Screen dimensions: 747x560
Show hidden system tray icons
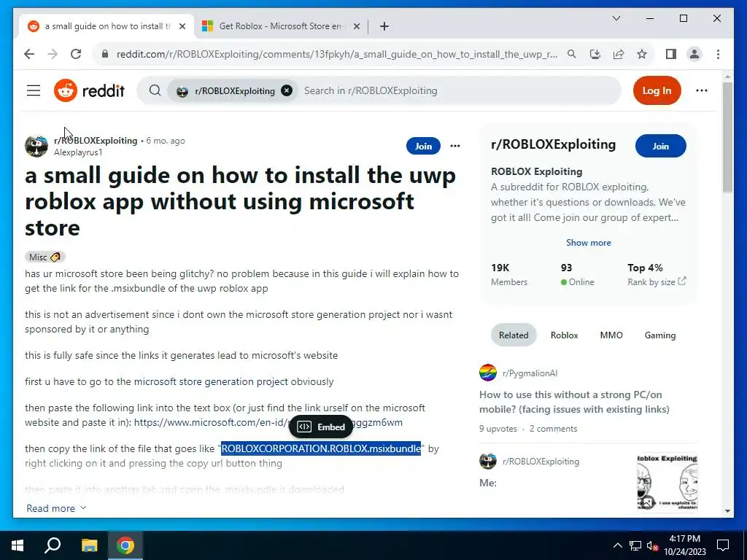coord(617,545)
